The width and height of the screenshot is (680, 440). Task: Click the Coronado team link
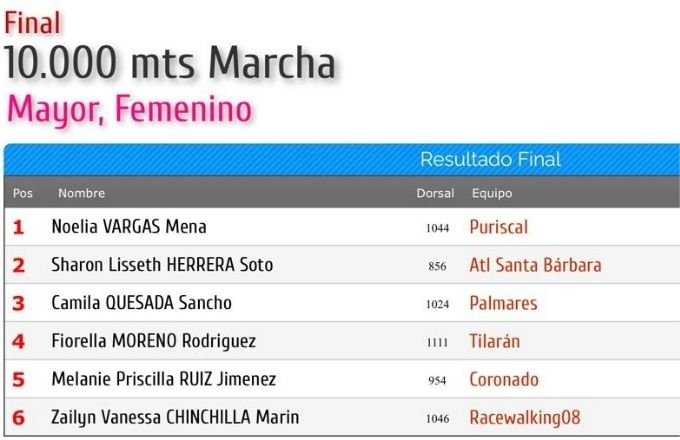pos(504,379)
